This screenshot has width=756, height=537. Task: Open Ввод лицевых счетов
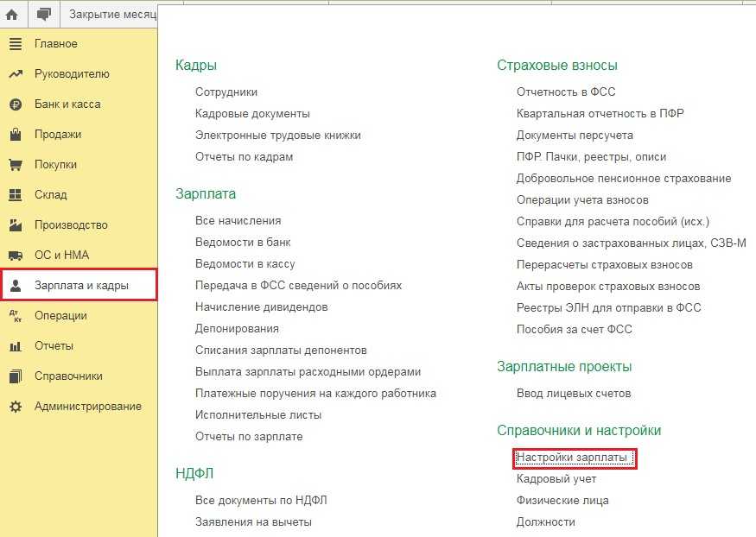point(574,394)
